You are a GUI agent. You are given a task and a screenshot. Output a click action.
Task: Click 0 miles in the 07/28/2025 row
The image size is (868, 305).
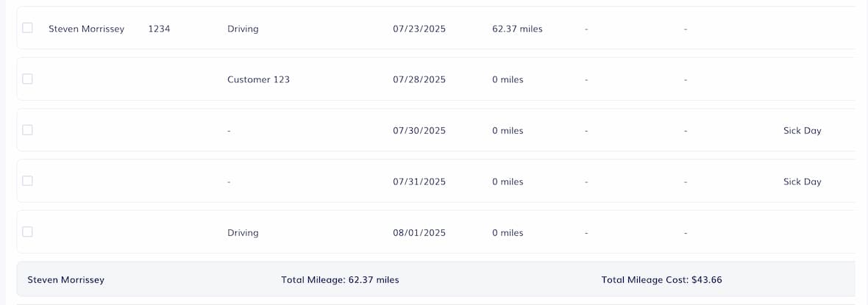[508, 79]
